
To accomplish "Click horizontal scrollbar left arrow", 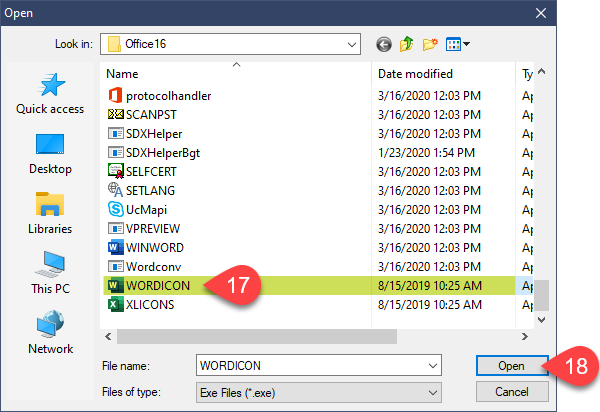I will 108,337.
